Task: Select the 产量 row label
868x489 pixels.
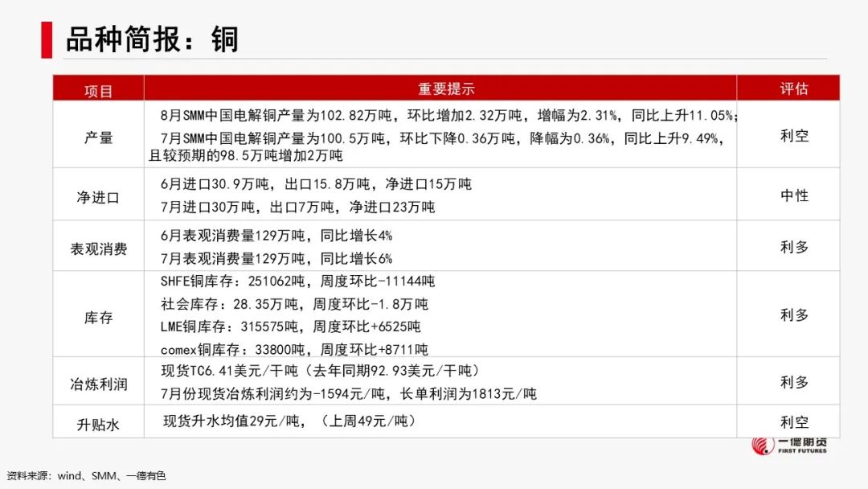Action: tap(97, 137)
